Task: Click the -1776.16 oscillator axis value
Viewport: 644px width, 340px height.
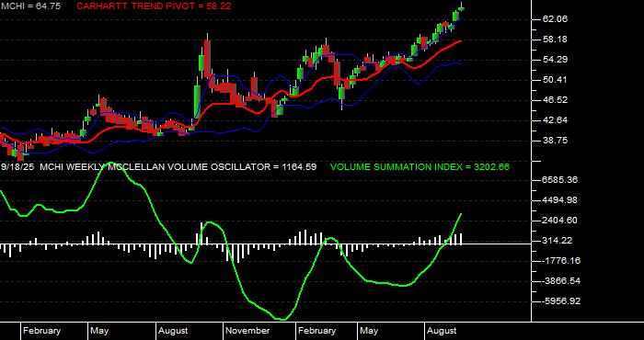Action: pyautogui.click(x=561, y=261)
